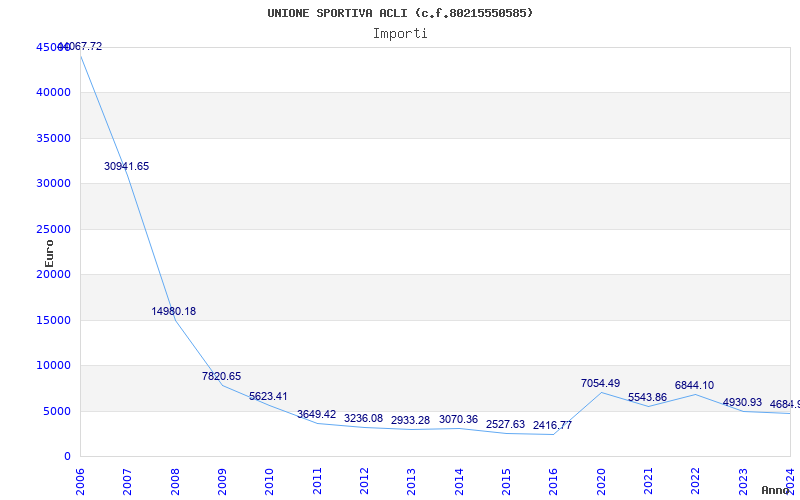Select the data label 2416.77
The height and width of the screenshot is (500, 800).
click(x=553, y=426)
